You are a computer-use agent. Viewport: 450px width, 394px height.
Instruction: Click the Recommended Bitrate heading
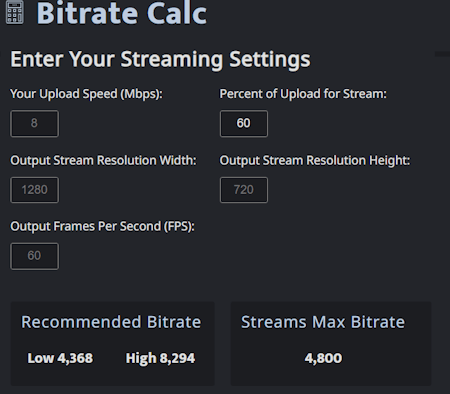(x=111, y=322)
